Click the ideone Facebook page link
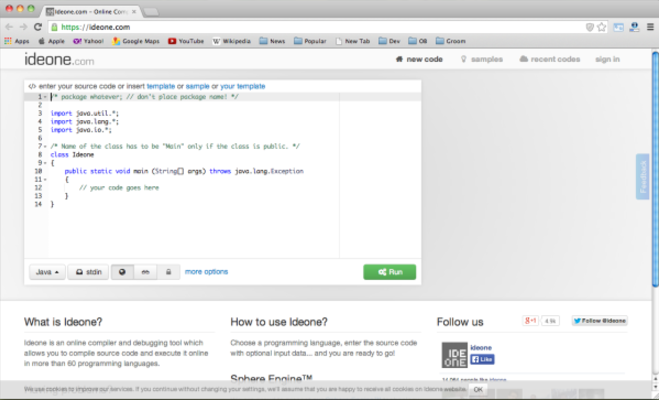 (x=481, y=348)
